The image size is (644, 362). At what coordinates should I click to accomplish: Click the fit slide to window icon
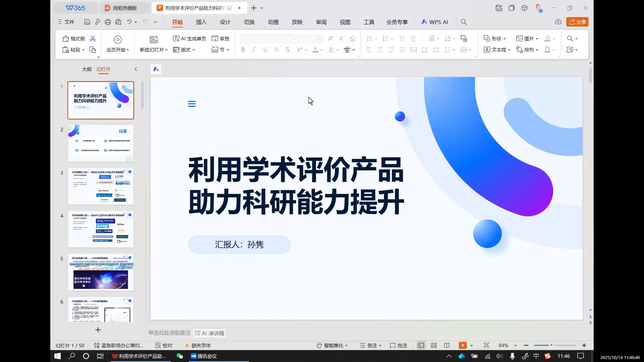pyautogui.click(x=486, y=346)
